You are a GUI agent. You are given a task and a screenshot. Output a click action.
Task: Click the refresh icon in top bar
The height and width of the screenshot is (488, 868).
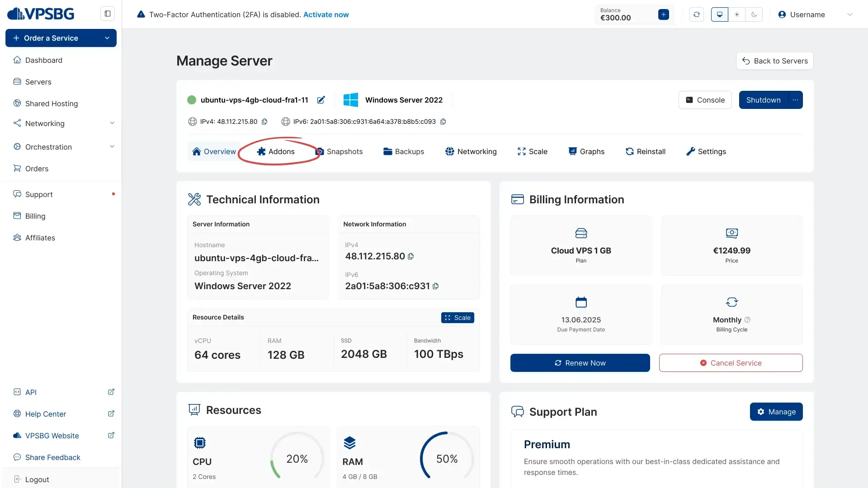pyautogui.click(x=696, y=14)
